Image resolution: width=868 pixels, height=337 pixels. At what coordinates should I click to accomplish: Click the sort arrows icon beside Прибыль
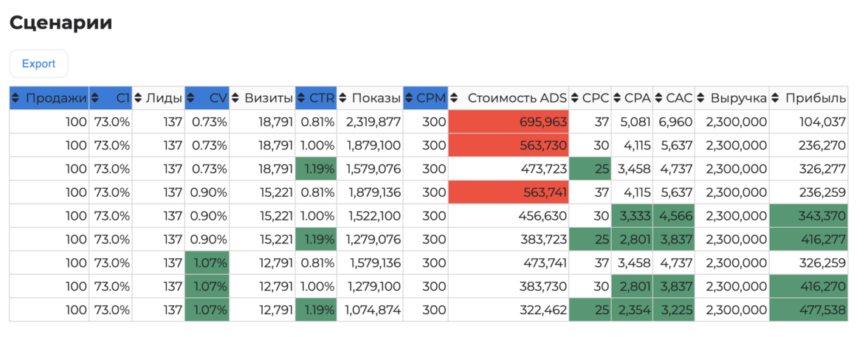(x=775, y=98)
